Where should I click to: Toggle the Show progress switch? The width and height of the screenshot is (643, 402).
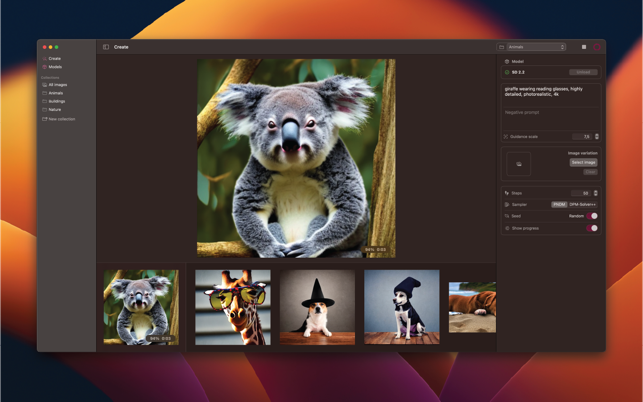pos(592,228)
